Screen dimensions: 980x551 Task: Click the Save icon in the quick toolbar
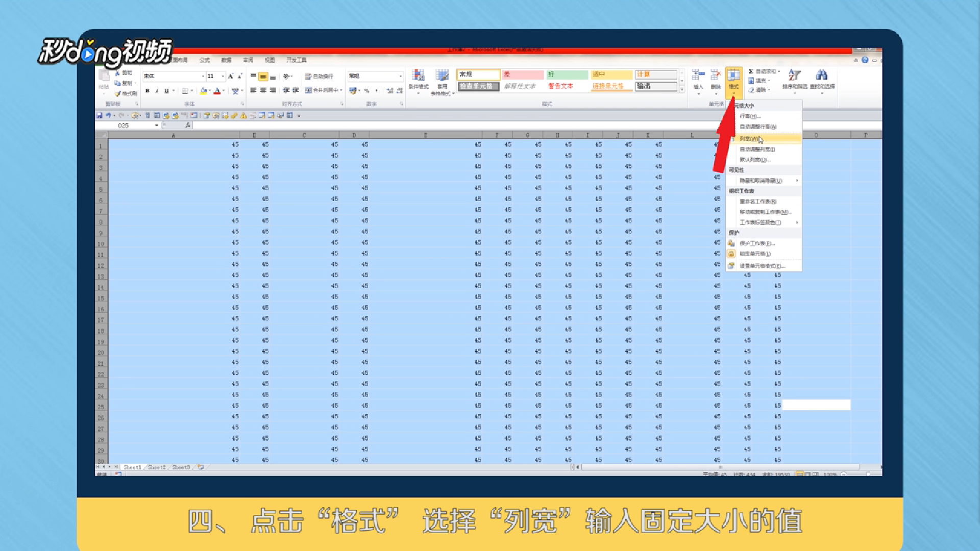coord(99,116)
